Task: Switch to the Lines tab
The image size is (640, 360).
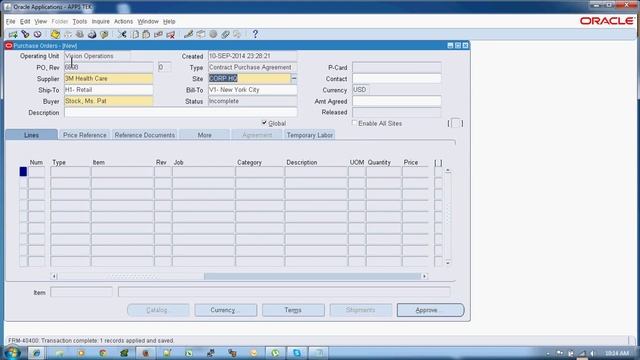Action: [x=31, y=135]
